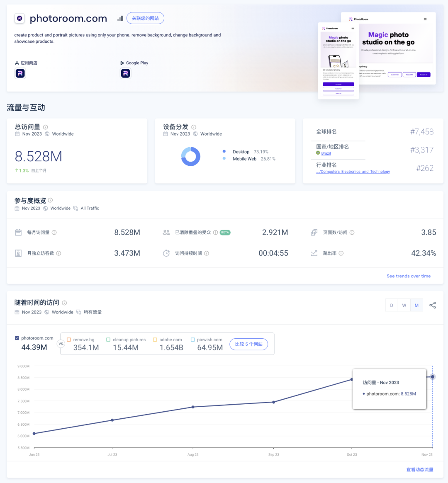Click the Brazil flag icon
This screenshot has height=483, width=448.
click(318, 153)
